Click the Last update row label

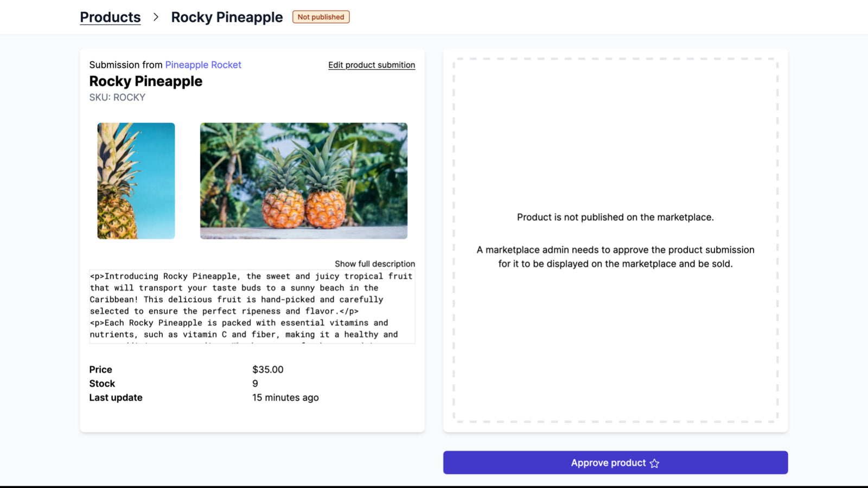click(116, 397)
